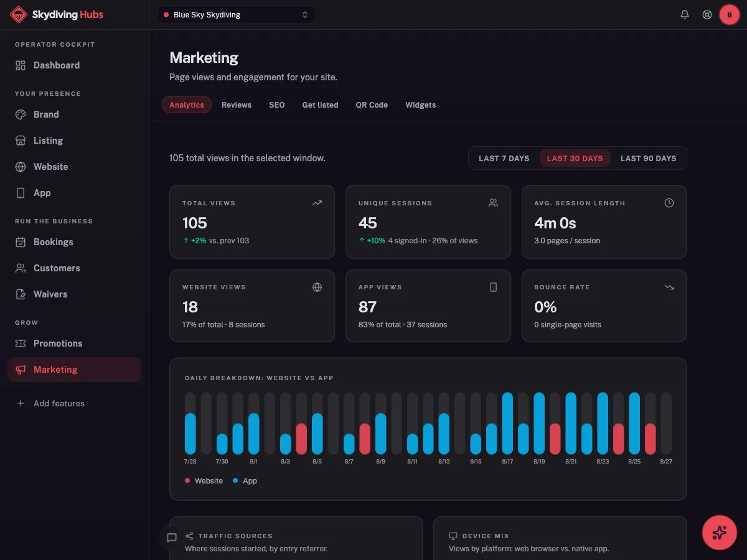Select the Last 90 Days range
747x560 pixels.
(x=648, y=158)
